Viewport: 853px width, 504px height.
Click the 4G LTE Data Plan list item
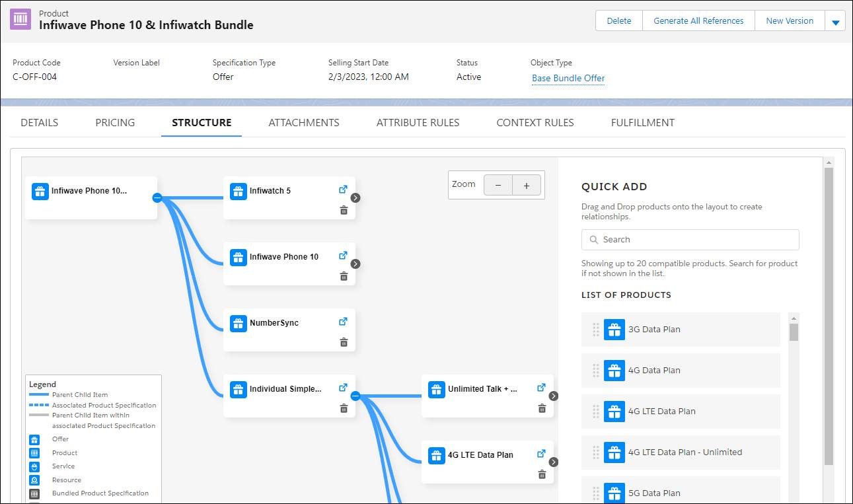click(x=681, y=412)
